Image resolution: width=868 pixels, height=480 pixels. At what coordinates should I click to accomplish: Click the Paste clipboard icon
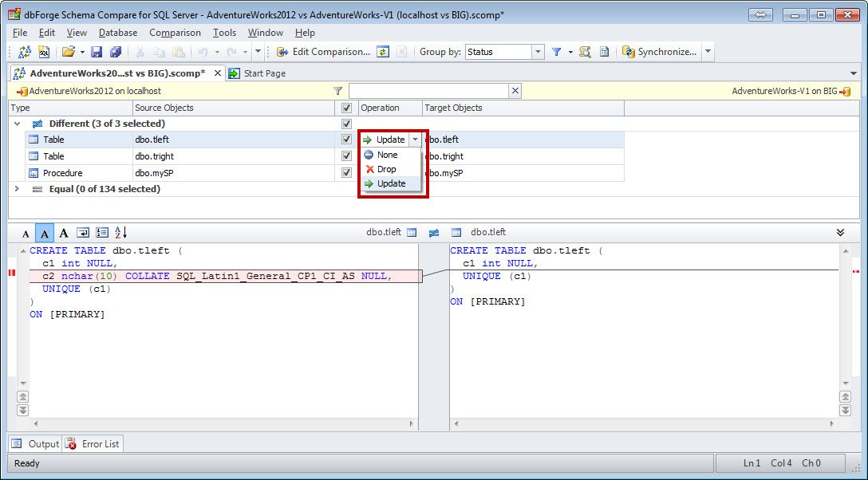pos(178,52)
